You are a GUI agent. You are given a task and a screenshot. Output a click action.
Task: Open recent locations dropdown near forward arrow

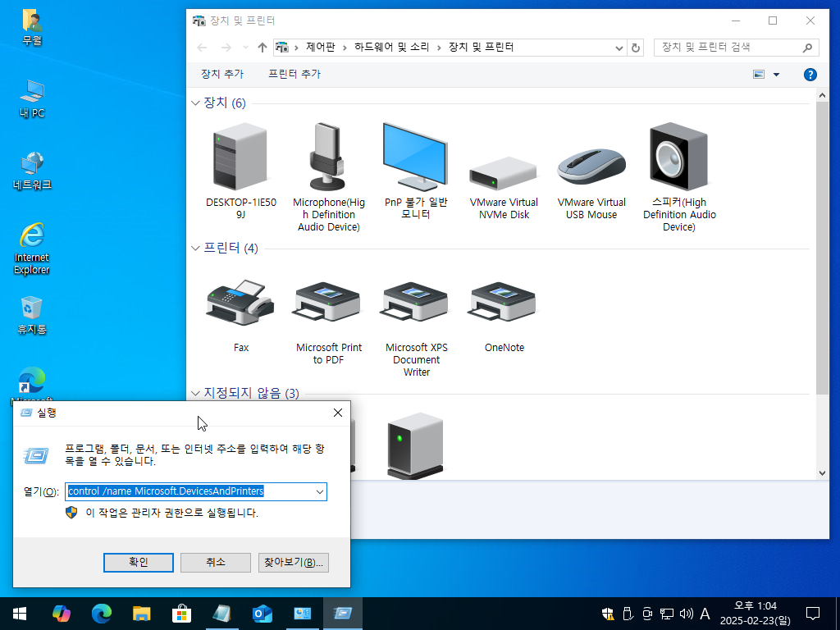(246, 48)
